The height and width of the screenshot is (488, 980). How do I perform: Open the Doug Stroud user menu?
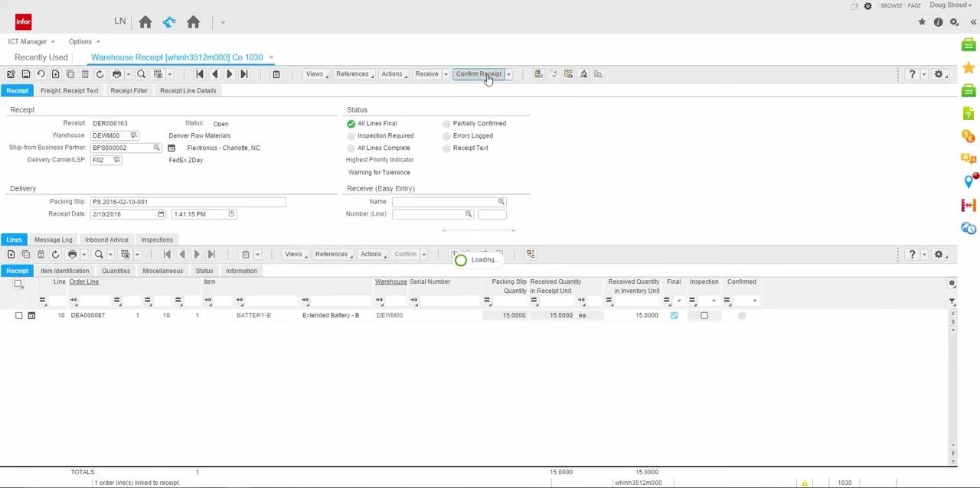click(x=951, y=5)
